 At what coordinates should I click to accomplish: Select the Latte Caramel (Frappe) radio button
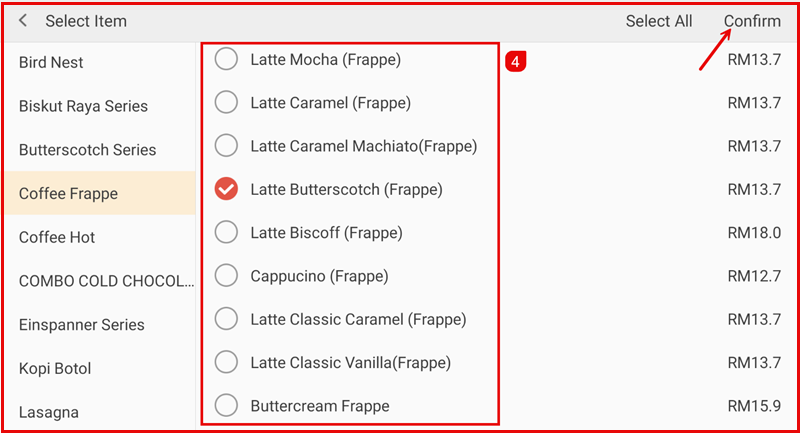(x=227, y=102)
